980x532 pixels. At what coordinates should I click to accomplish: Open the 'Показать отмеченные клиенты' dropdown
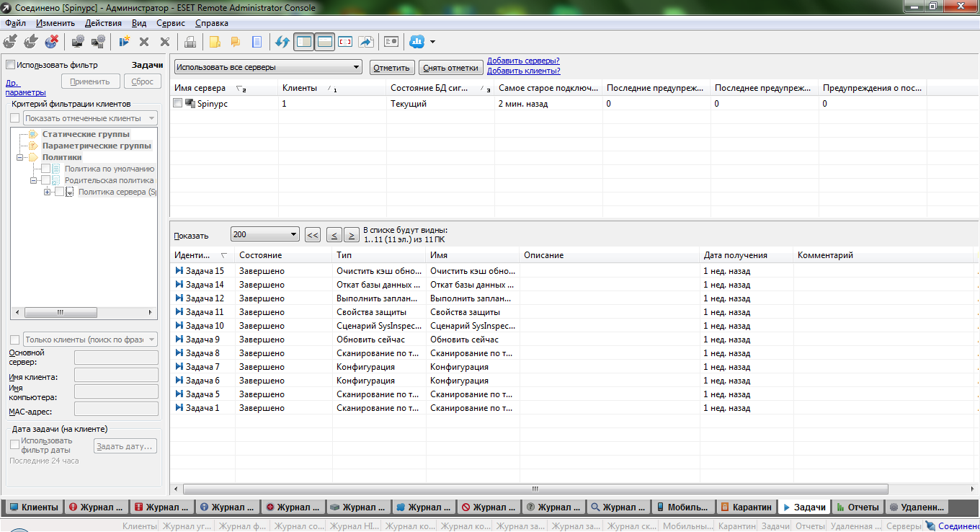click(x=90, y=118)
